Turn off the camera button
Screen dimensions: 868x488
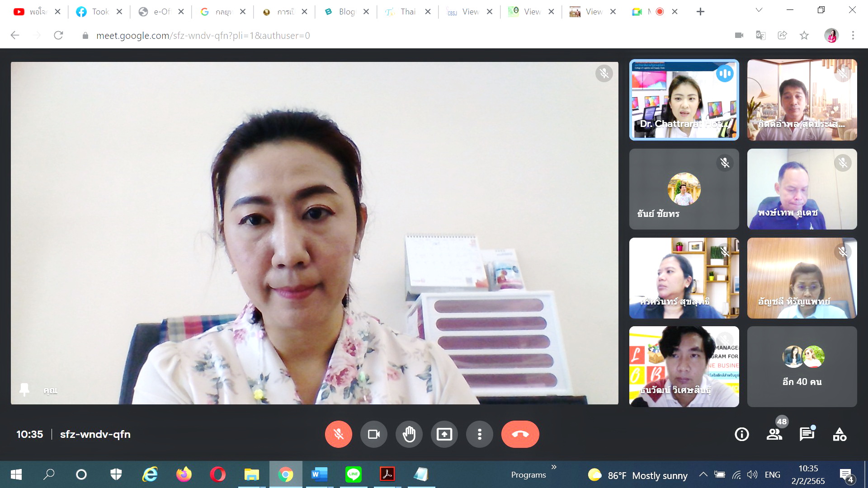pyautogui.click(x=373, y=434)
